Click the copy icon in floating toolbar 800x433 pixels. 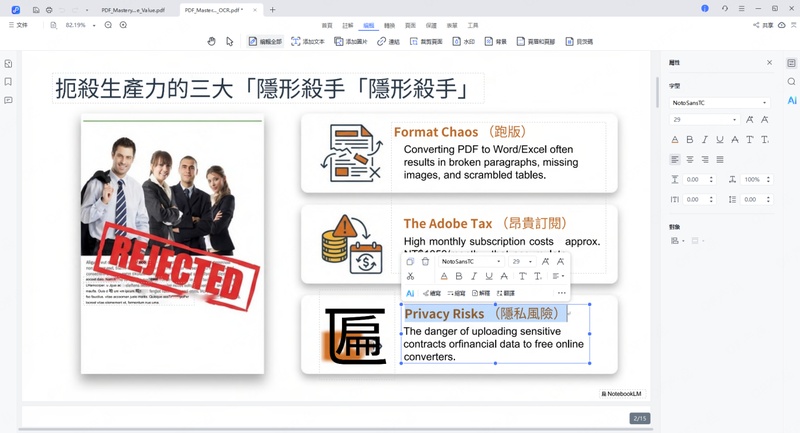click(x=410, y=262)
